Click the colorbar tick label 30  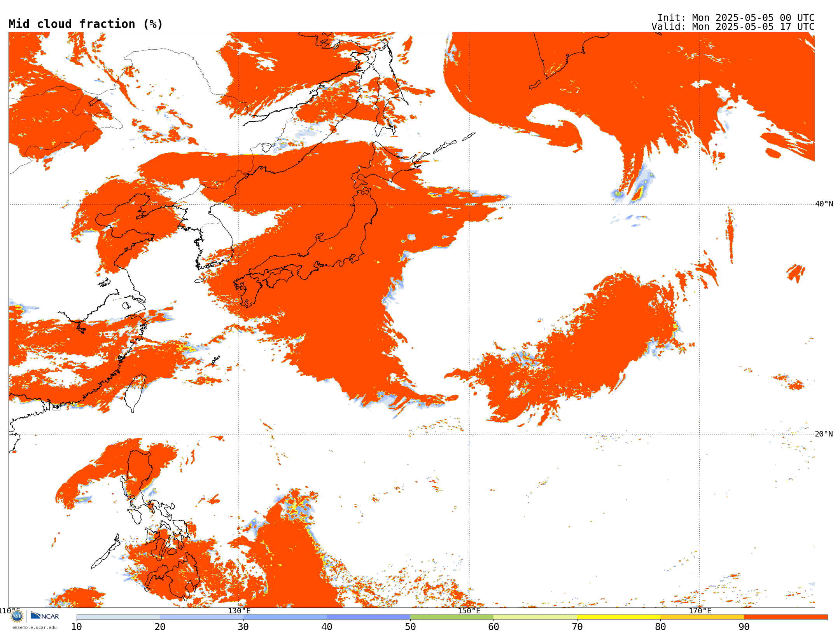pyautogui.click(x=243, y=627)
